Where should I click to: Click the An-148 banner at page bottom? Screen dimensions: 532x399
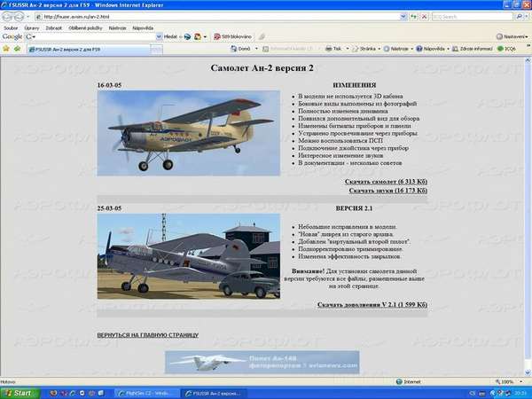[x=262, y=363]
